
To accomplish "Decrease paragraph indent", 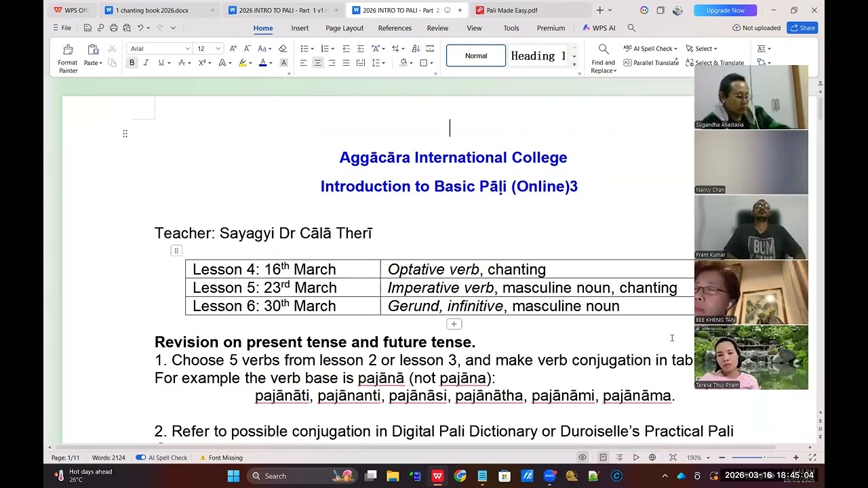I will pyautogui.click(x=346, y=49).
